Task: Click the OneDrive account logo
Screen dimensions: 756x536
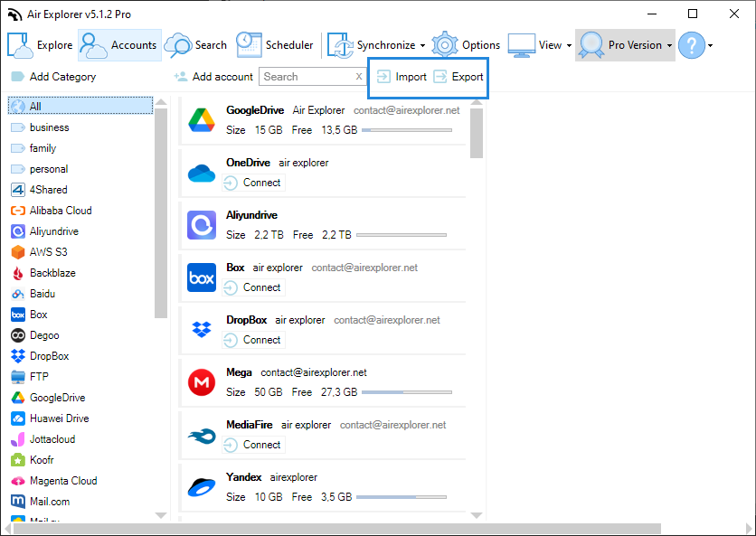Action: [x=202, y=173]
